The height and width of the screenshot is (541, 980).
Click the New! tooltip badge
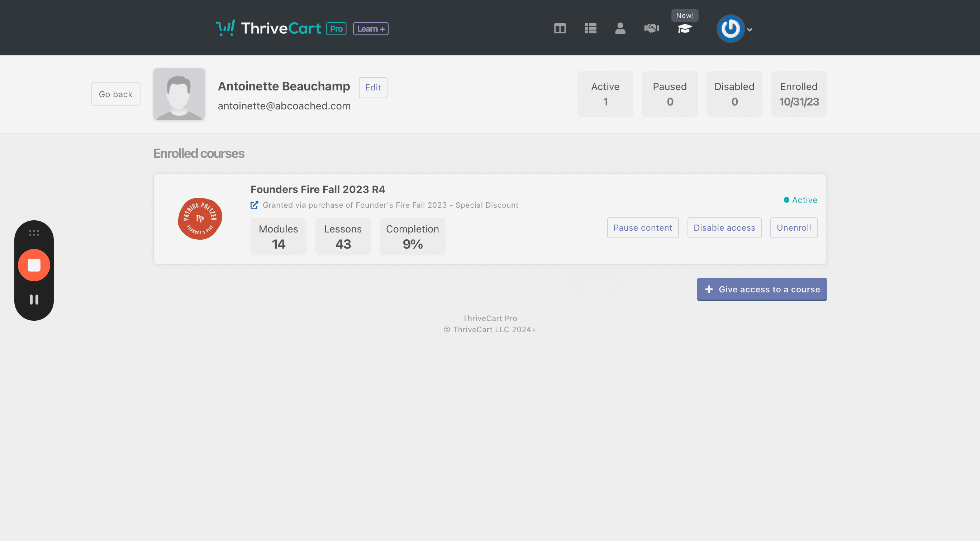coord(684,15)
